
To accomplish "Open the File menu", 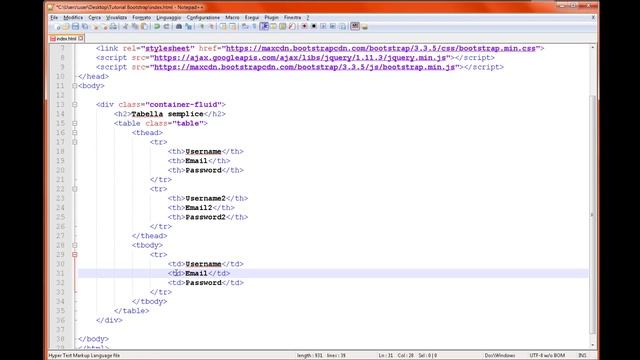I will (x=54, y=18).
